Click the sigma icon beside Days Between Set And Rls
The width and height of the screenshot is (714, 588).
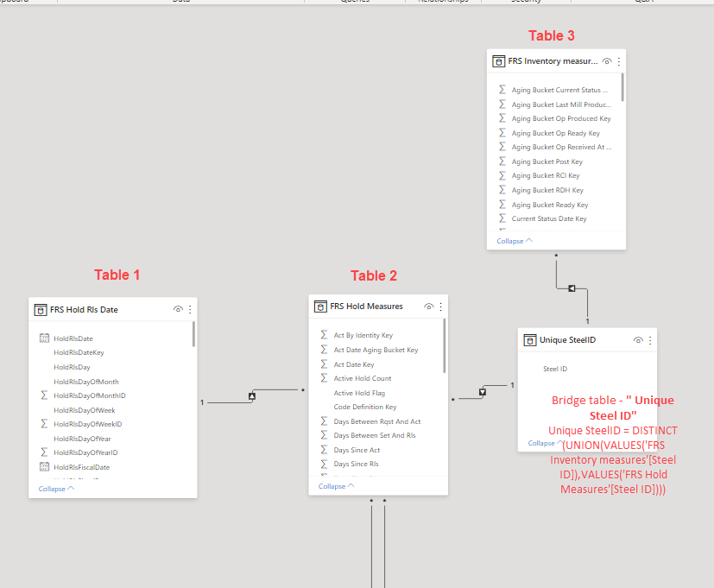324,435
